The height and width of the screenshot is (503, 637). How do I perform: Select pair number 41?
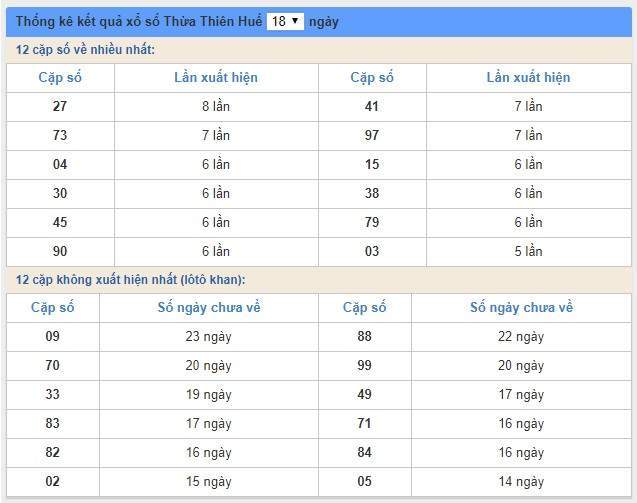tap(372, 106)
